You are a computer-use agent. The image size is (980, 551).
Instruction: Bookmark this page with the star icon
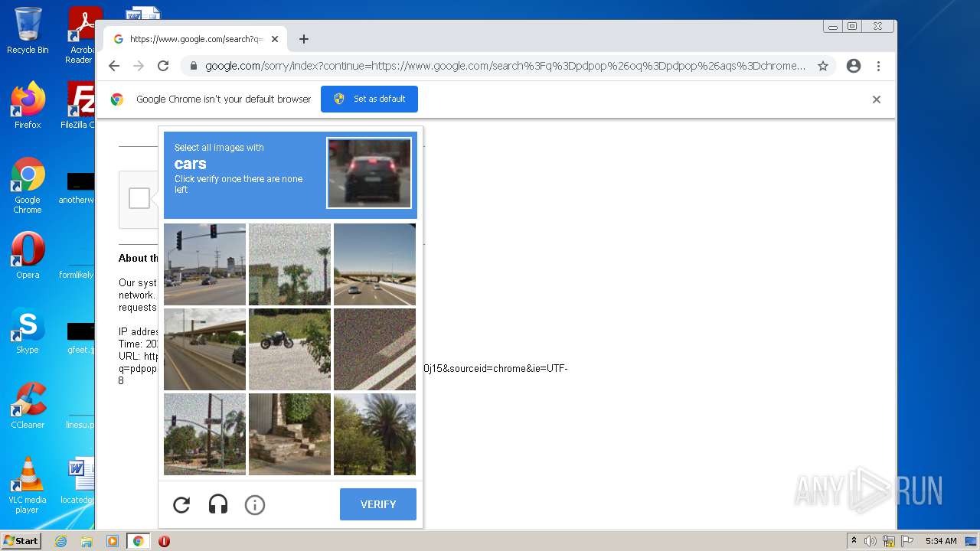pos(823,66)
